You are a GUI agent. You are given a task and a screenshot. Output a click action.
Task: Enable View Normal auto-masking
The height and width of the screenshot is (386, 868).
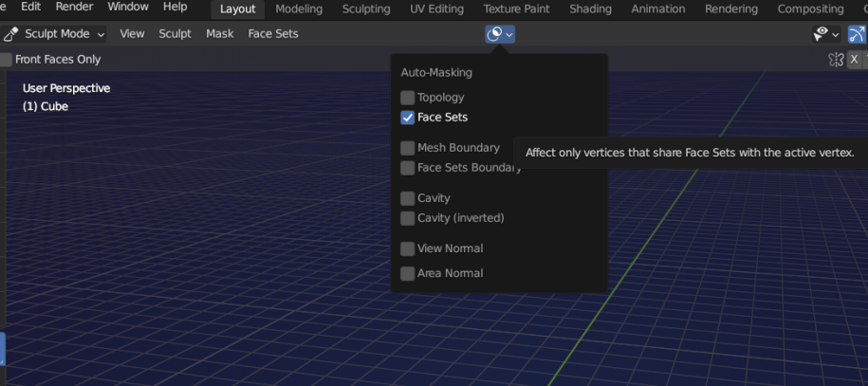coord(407,248)
